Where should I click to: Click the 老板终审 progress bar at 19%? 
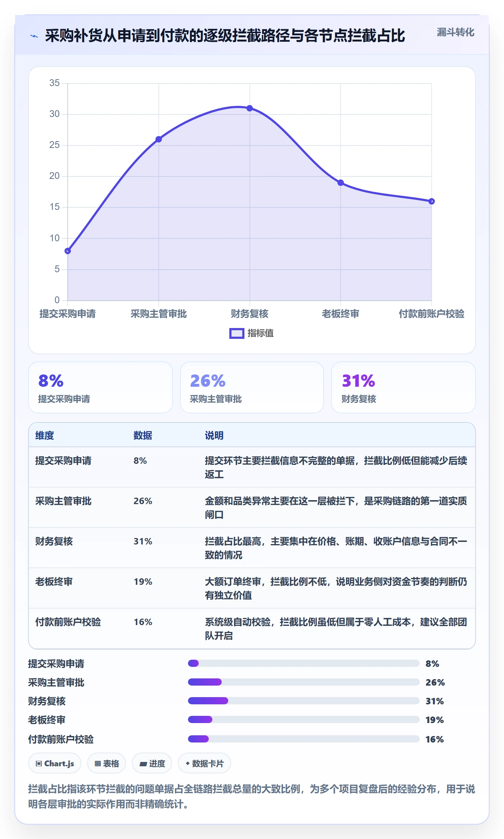pos(304,719)
